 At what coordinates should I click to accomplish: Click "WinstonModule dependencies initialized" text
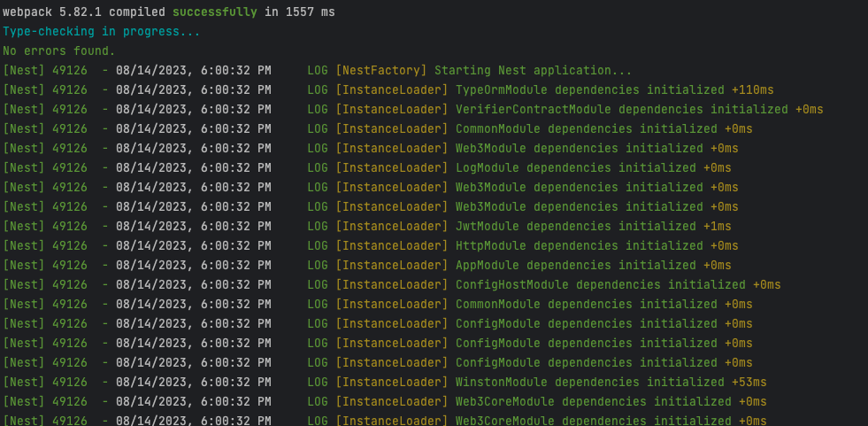coord(590,383)
